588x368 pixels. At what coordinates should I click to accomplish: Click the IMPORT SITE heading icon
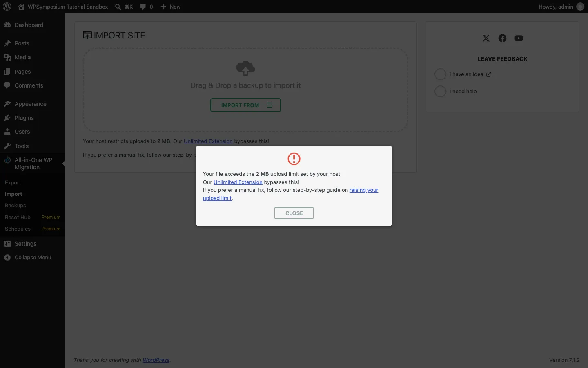87,36
